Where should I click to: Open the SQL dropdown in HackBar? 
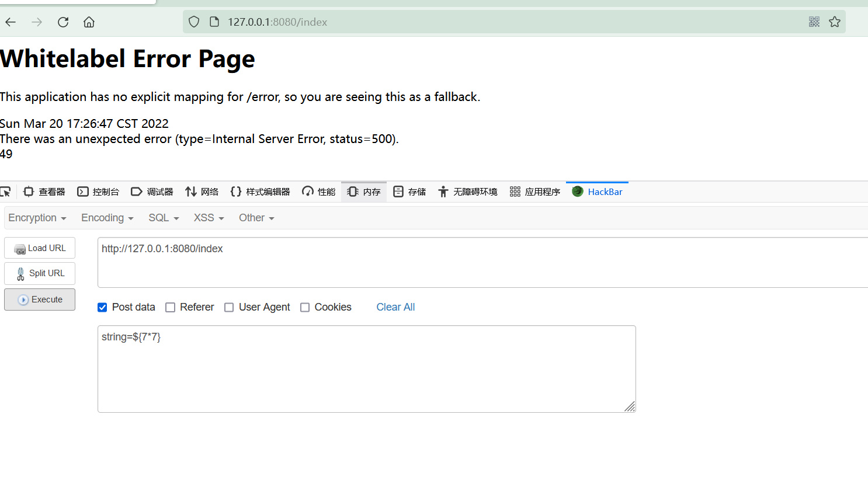(164, 218)
